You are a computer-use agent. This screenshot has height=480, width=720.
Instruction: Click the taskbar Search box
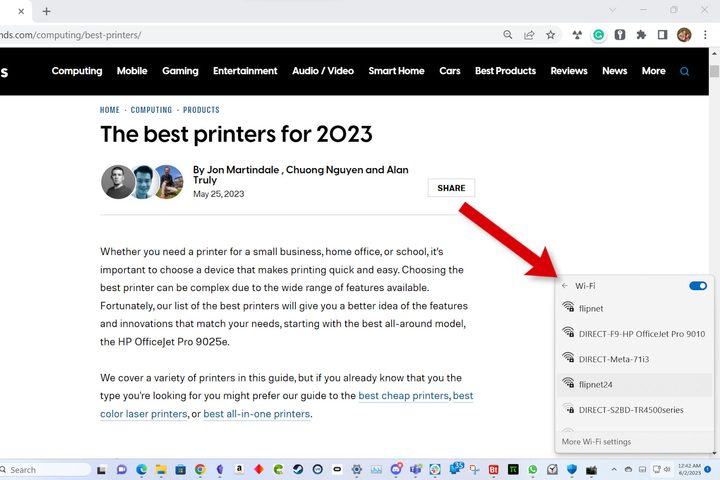(x=45, y=469)
